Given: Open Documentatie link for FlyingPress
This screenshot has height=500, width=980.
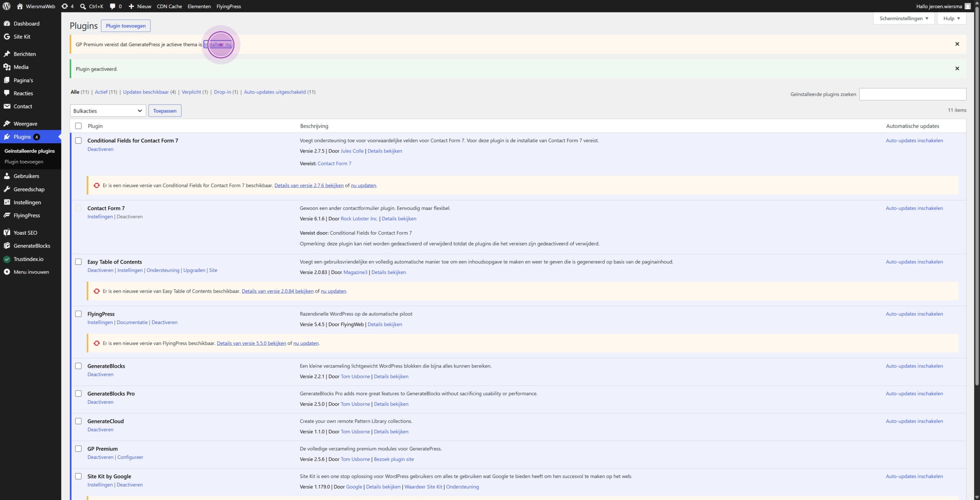Looking at the screenshot, I should pos(132,322).
